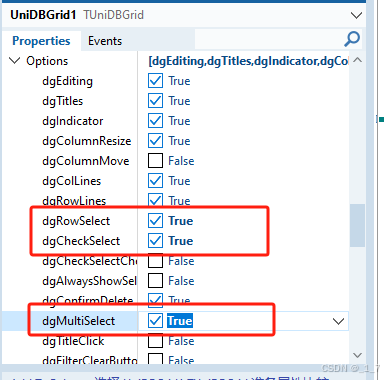Switch to the Properties tab
Image resolution: width=384 pixels, height=380 pixels.
41,41
